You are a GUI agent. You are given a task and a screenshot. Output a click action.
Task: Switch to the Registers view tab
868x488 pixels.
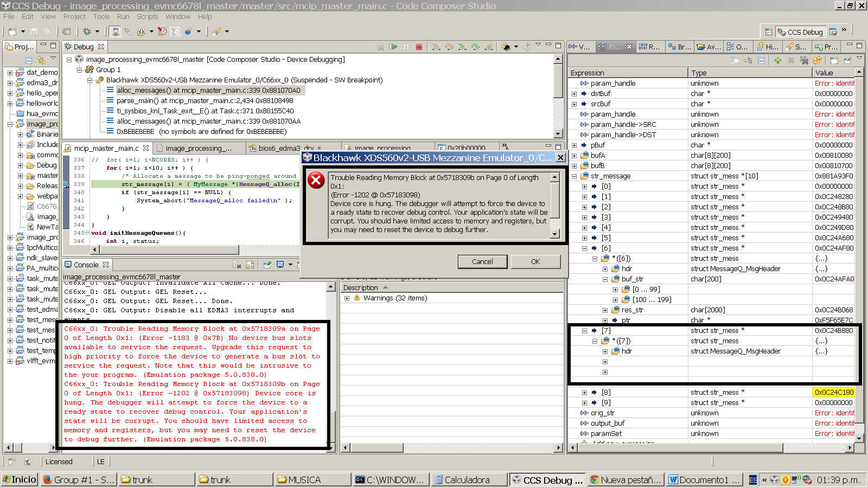click(x=649, y=47)
